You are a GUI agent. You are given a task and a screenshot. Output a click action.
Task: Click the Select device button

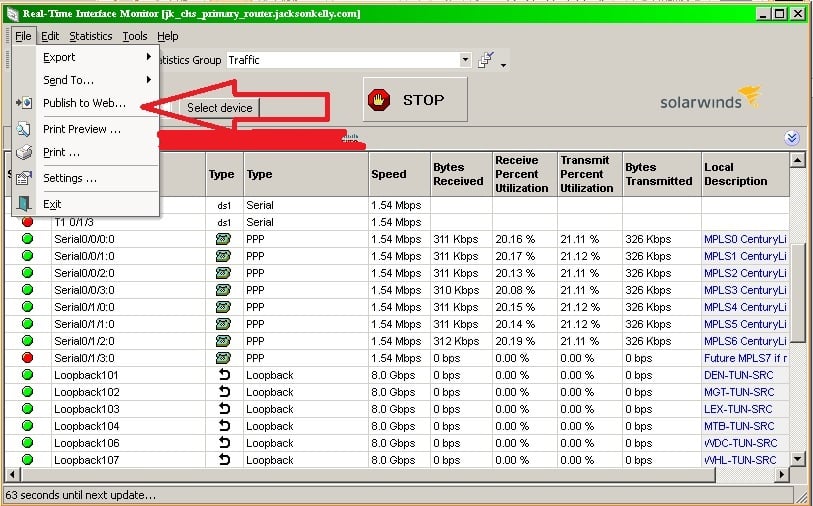219,108
